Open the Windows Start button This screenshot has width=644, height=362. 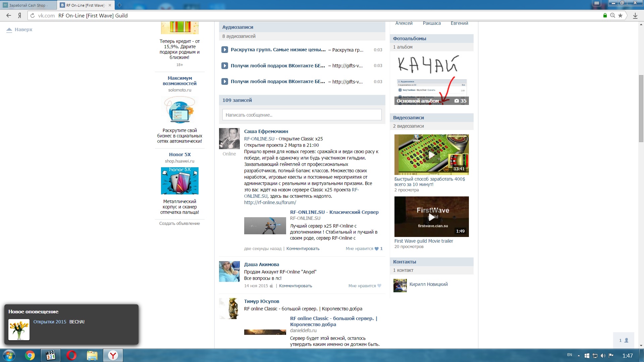click(9, 355)
